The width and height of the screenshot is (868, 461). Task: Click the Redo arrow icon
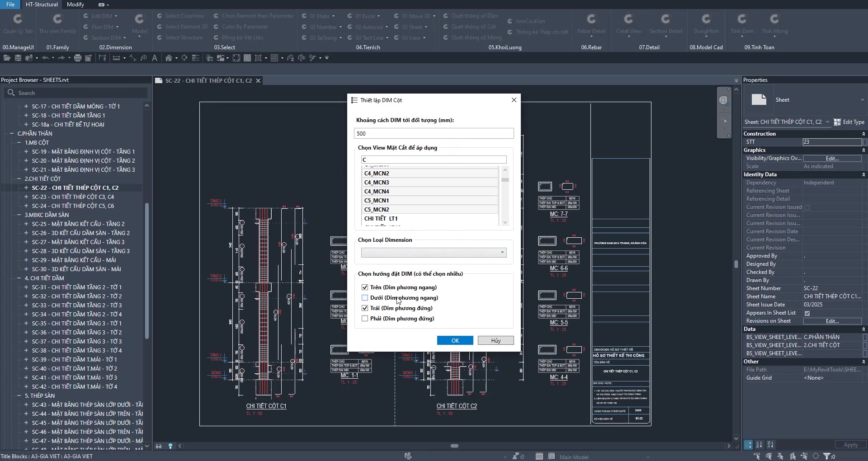point(61,58)
